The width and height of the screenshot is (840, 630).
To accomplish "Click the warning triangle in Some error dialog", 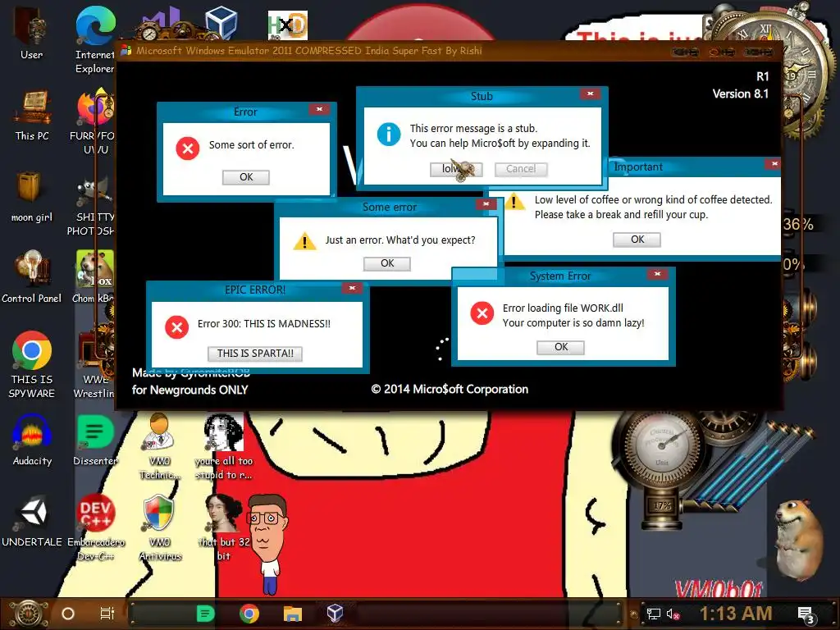I will [305, 242].
